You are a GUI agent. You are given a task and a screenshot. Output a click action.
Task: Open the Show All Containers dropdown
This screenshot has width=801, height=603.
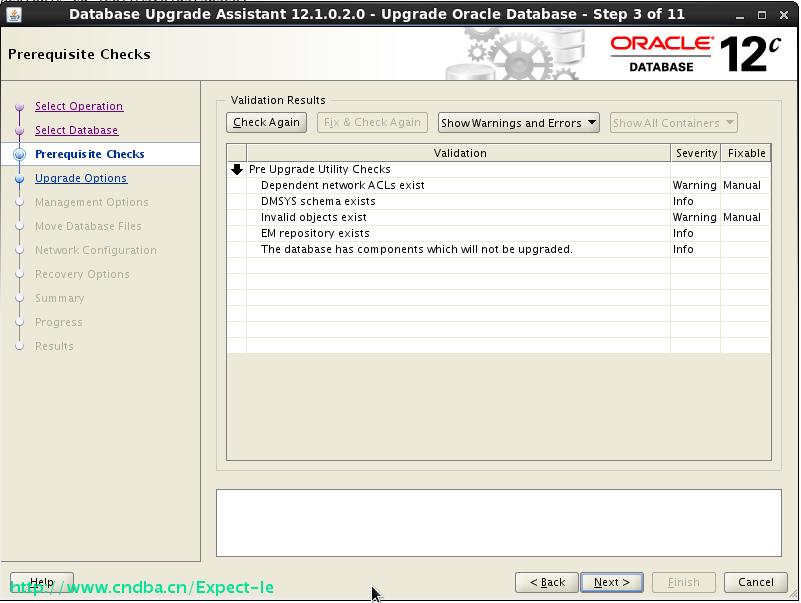(x=673, y=123)
